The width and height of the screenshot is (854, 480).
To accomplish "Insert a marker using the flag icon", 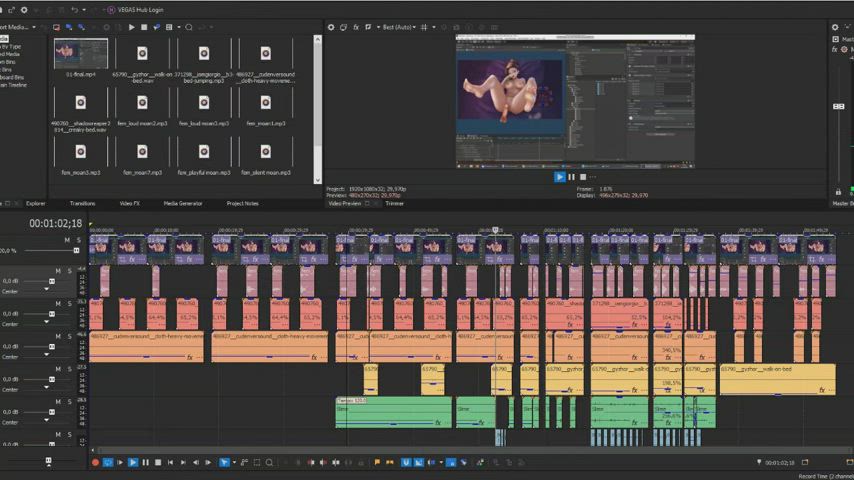I will [x=377, y=462].
